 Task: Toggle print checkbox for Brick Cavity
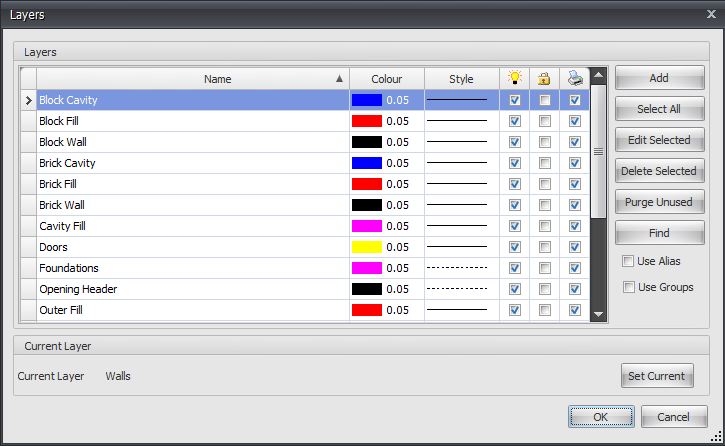pyautogui.click(x=575, y=163)
